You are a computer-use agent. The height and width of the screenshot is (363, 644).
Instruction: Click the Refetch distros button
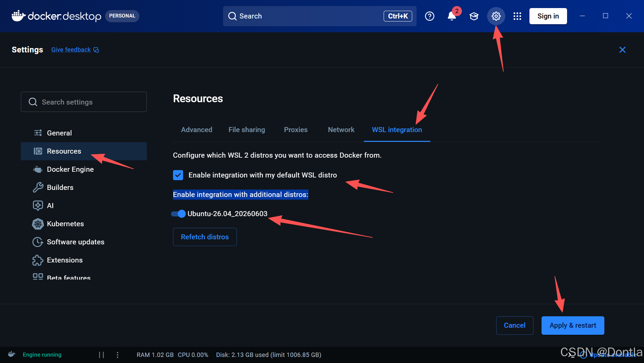point(205,237)
